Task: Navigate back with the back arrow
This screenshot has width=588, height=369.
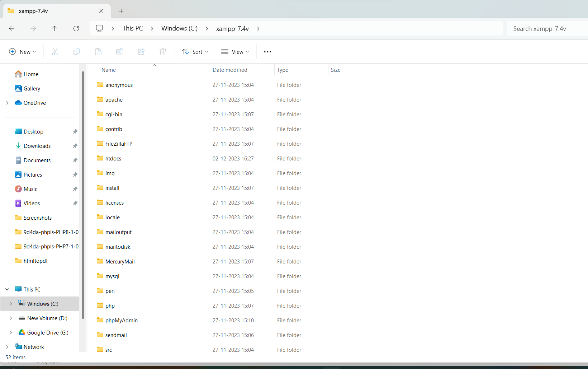Action: click(x=11, y=28)
